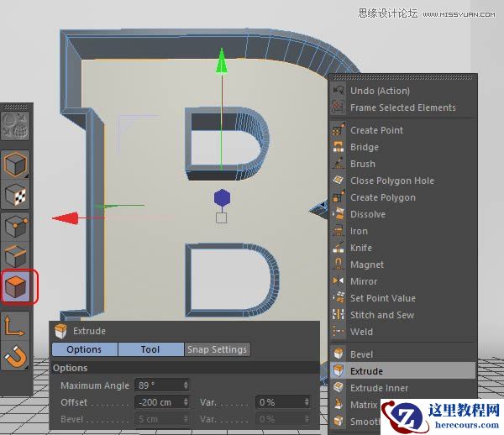The width and height of the screenshot is (504, 435).
Task: Open the Options tab in Extrude panel
Action: coord(85,349)
